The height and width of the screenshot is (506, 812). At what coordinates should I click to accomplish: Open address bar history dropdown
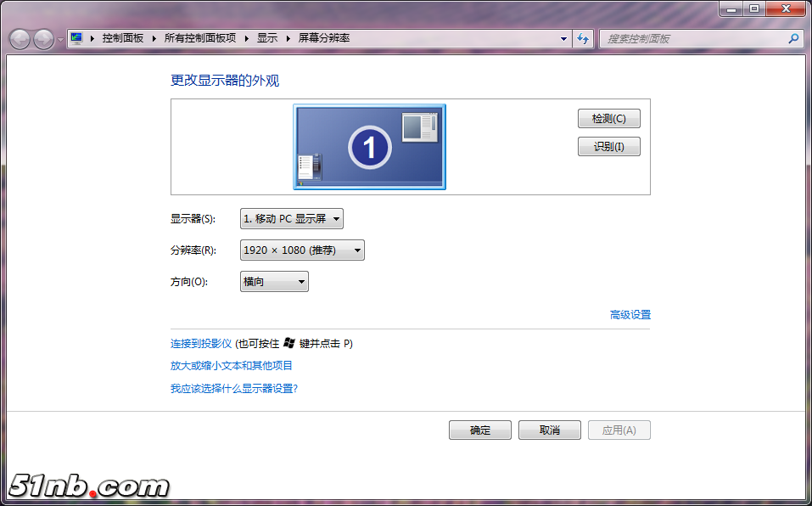click(563, 39)
